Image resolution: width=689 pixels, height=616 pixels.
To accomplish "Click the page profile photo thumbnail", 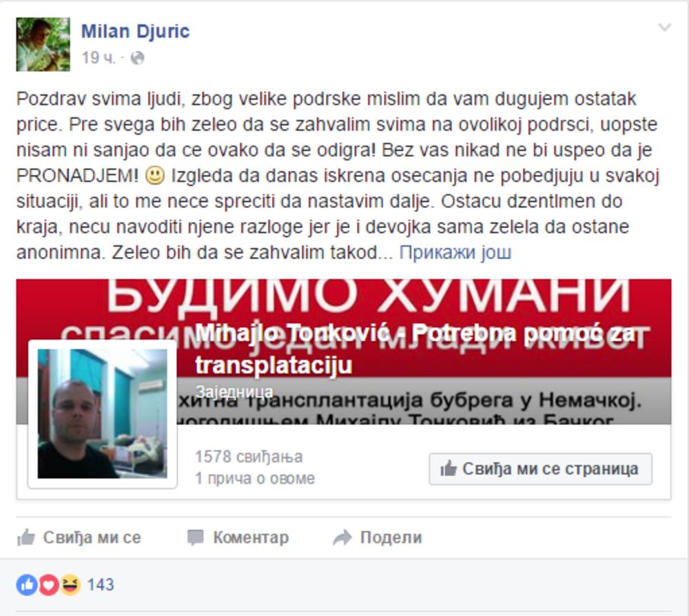I will tap(103, 414).
